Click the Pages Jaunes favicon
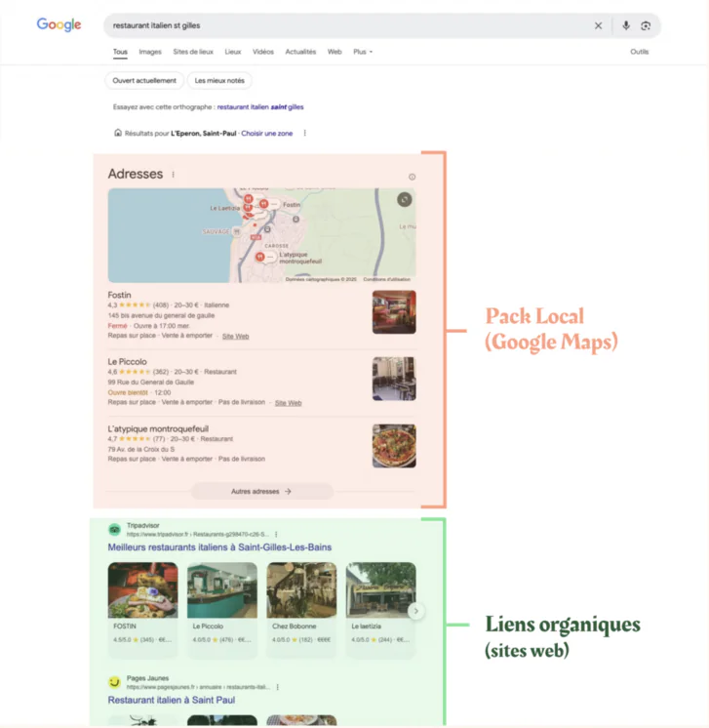 (115, 682)
